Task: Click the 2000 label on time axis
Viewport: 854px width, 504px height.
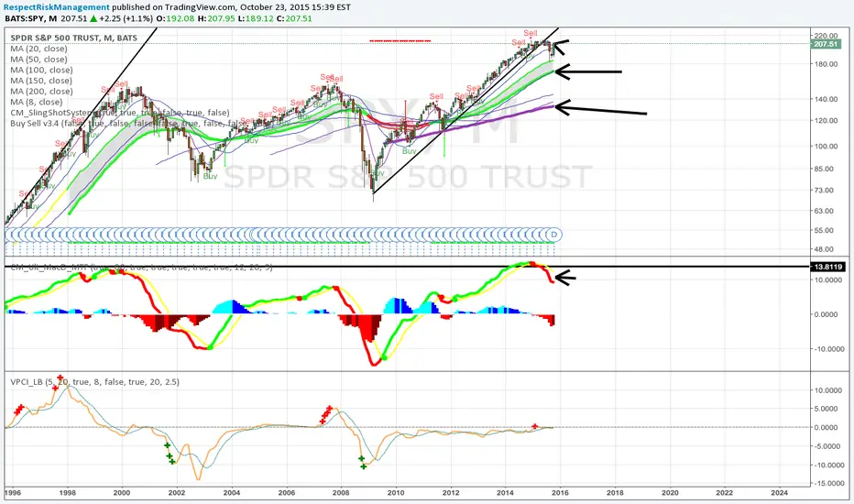Action: coord(122,493)
